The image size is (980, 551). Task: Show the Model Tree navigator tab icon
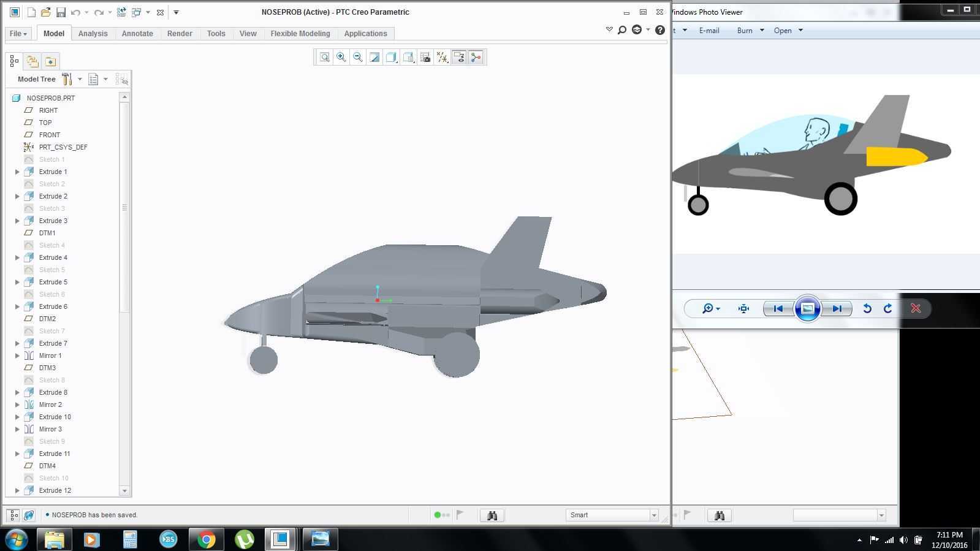14,61
